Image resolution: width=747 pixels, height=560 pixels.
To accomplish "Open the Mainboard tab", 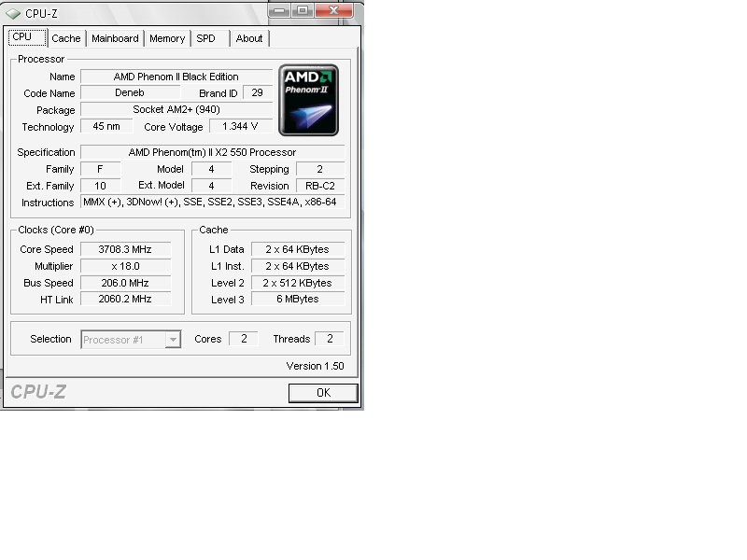I will tap(115, 38).
